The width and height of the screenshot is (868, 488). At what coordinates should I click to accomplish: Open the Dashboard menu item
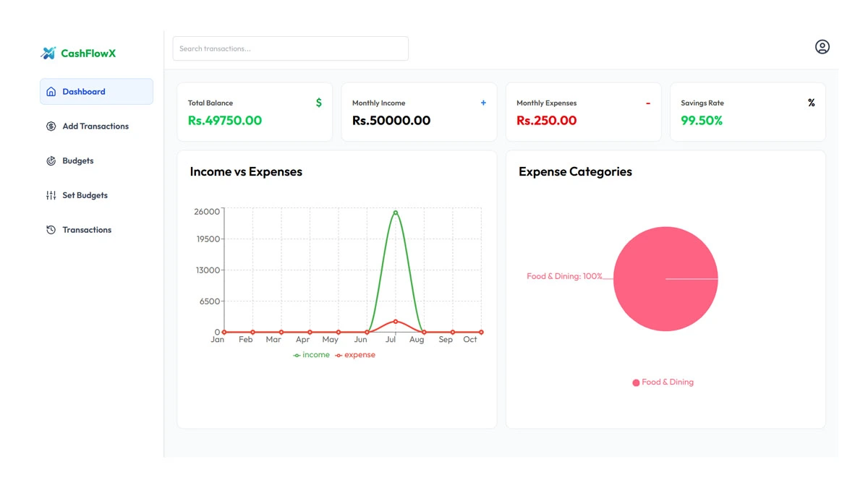[96, 92]
